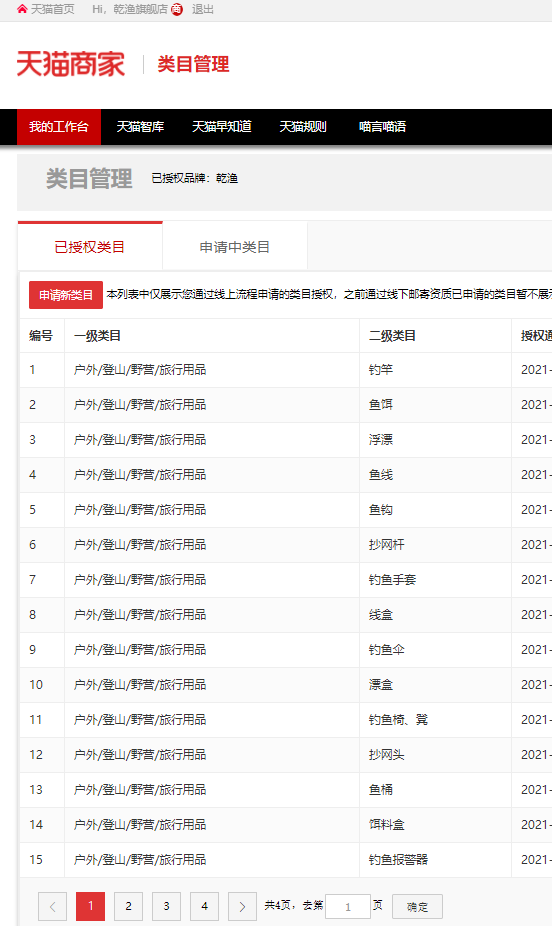Open the 天猫智库 menu item
The width and height of the screenshot is (552, 926).
pyautogui.click(x=141, y=126)
